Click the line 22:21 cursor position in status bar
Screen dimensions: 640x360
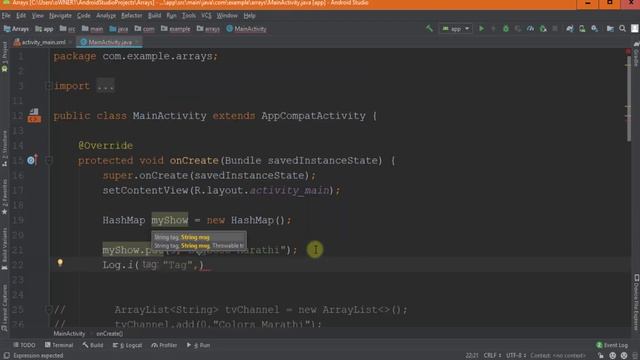coord(471,356)
